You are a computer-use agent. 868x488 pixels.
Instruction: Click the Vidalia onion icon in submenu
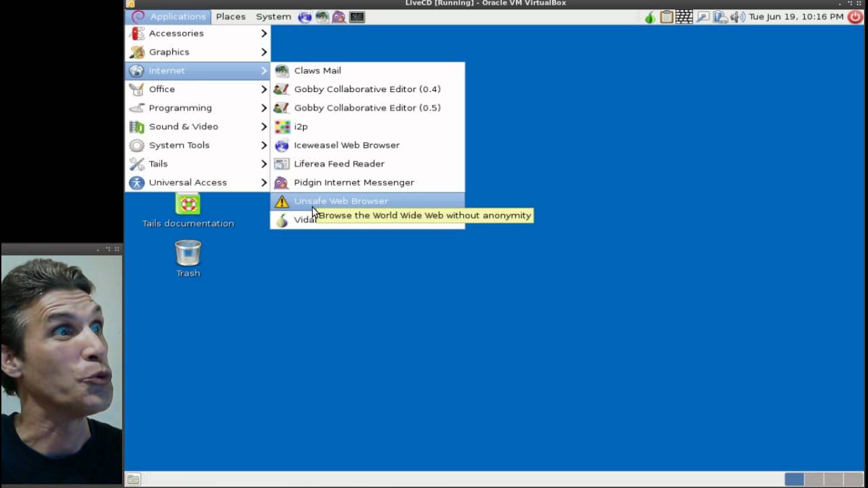pyautogui.click(x=281, y=220)
